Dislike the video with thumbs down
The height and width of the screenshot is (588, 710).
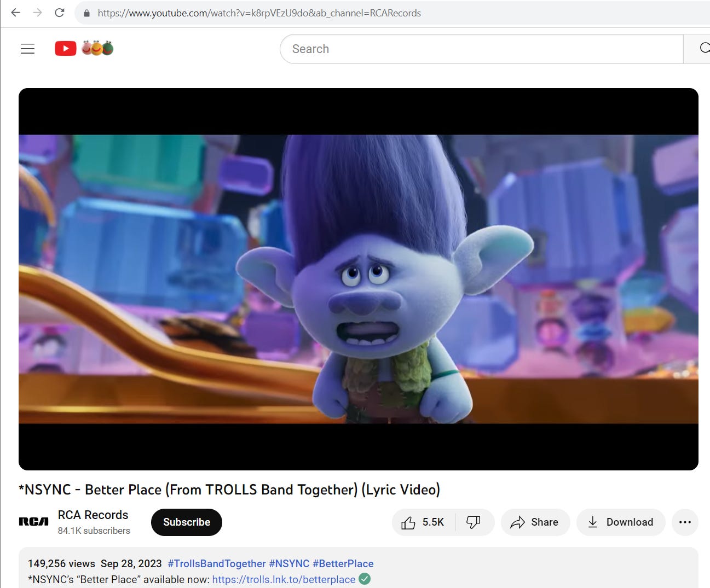coord(474,522)
